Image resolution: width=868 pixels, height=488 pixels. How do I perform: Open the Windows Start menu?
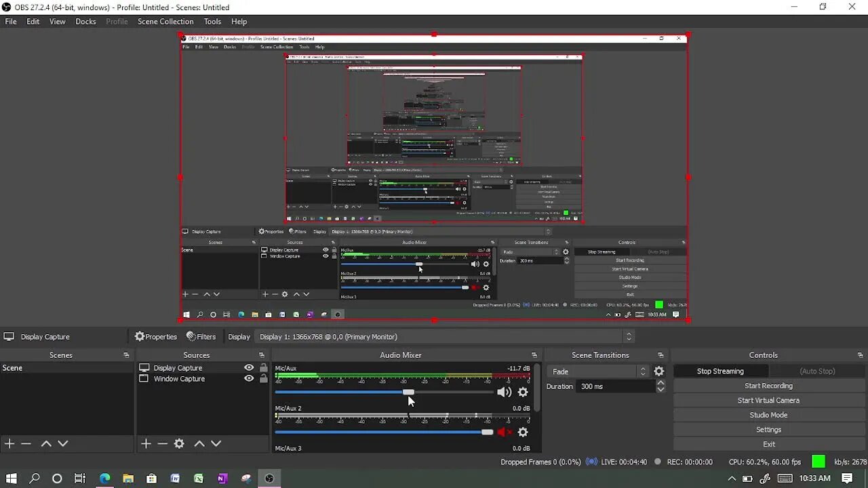(x=12, y=479)
